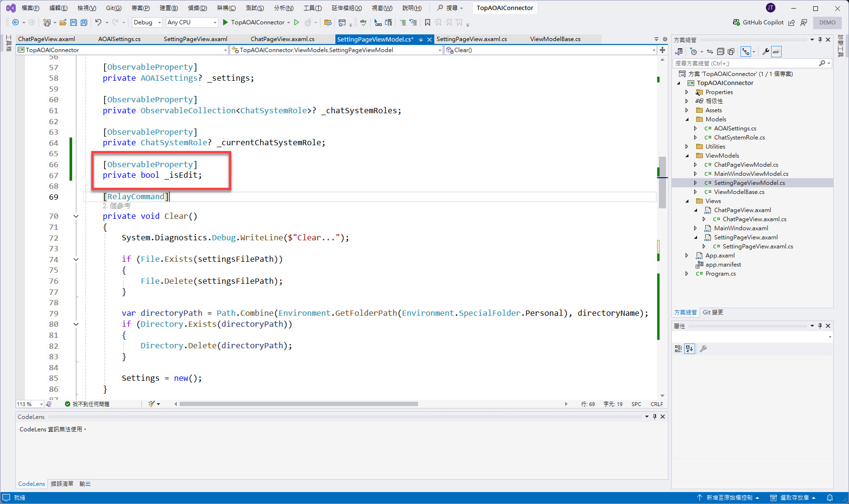Viewport: 849px width, 504px height.
Task: Click the Find in Files folder icon
Action: tap(328, 22)
